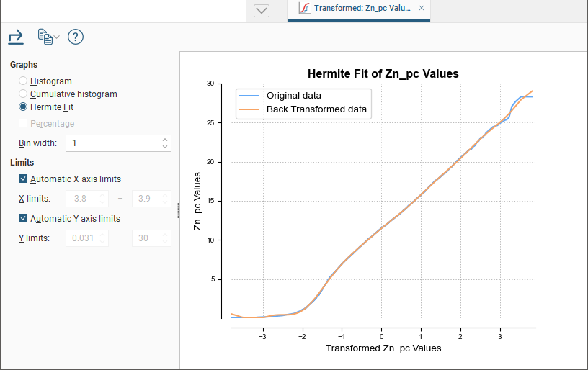The height and width of the screenshot is (370, 588).
Task: Select the Hermite Fit radio button
Action: pos(24,107)
